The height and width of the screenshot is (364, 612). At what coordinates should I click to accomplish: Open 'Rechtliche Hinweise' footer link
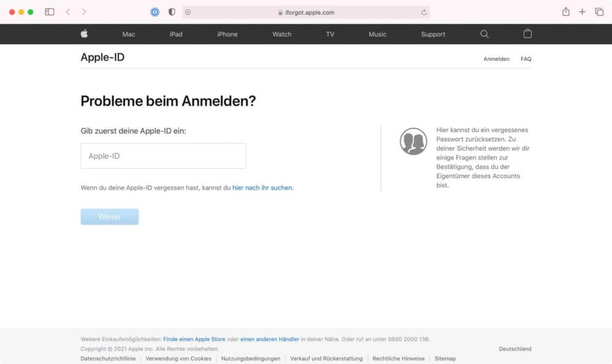398,358
